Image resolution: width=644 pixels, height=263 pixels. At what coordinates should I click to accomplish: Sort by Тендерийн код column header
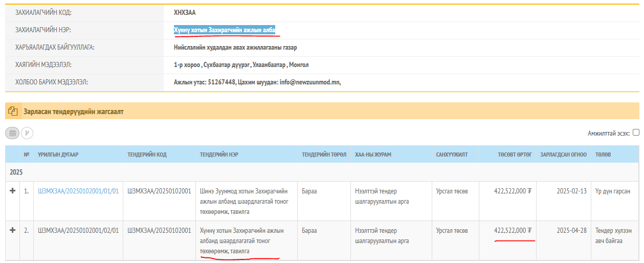coord(147,155)
